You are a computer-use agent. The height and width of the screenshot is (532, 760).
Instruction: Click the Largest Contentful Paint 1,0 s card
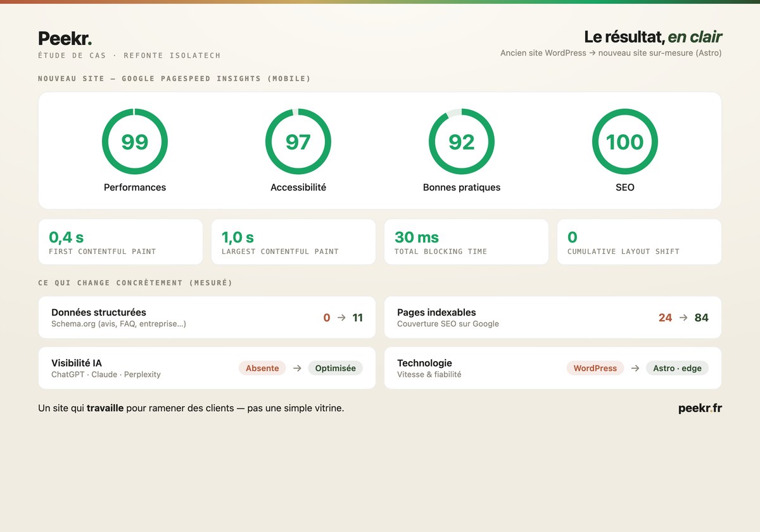coord(293,242)
